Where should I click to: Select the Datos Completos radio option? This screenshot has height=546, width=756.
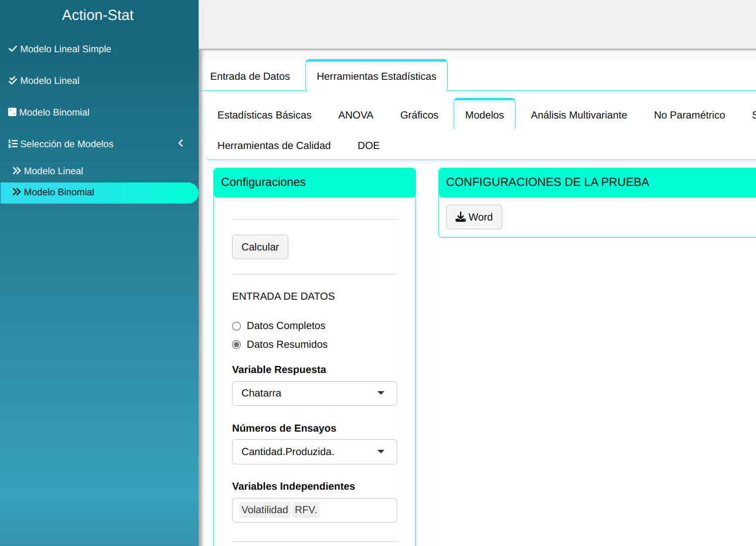coord(237,326)
